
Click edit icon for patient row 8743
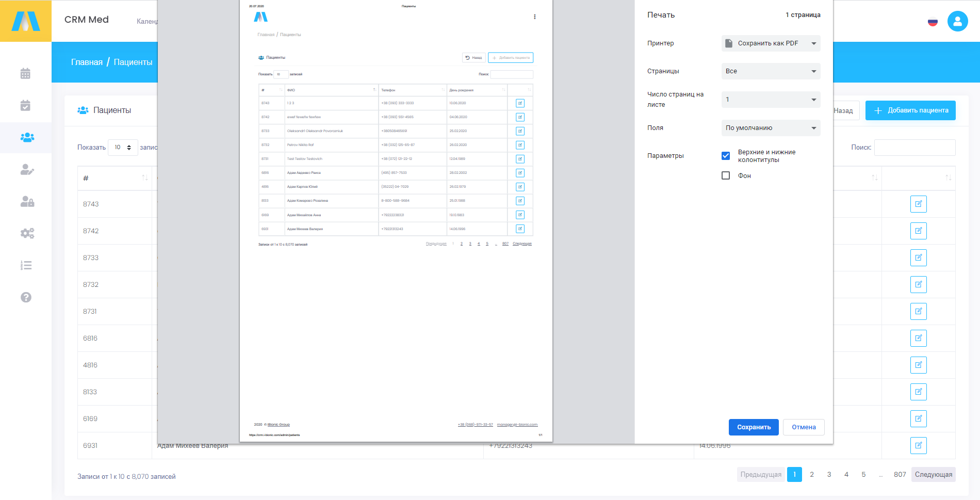coord(919,204)
